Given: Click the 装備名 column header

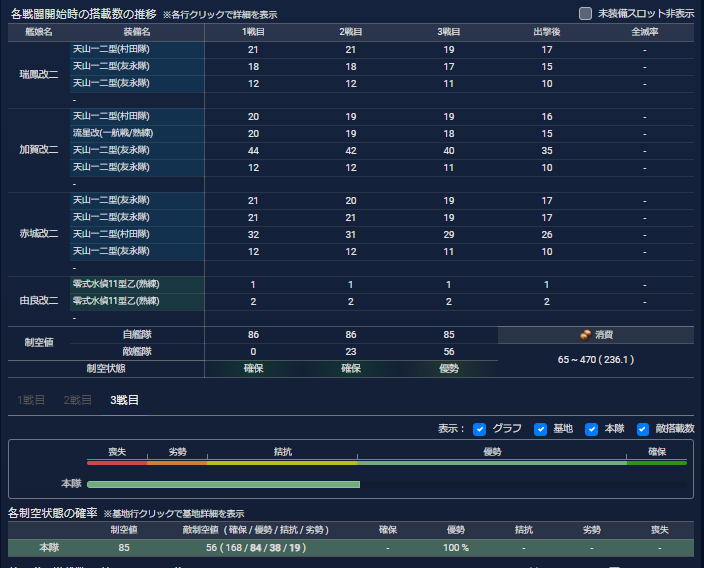Looking at the screenshot, I should tap(137, 32).
